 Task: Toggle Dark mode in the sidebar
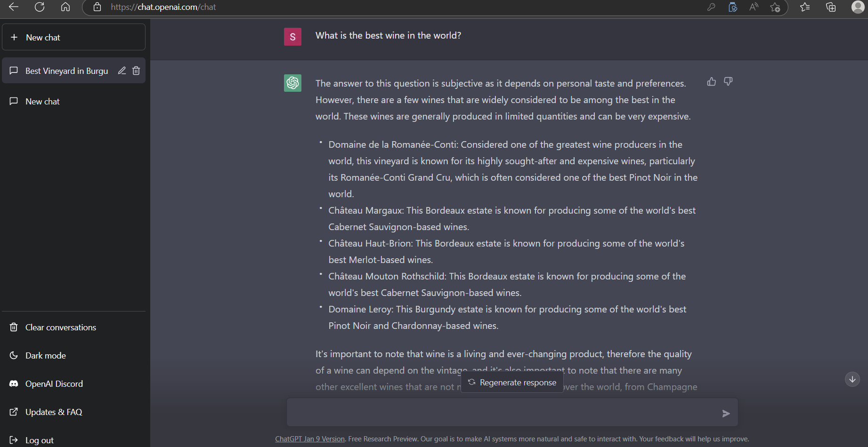pyautogui.click(x=74, y=355)
